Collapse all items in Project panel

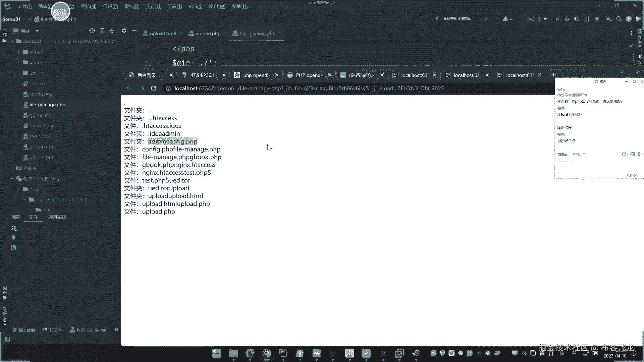pyautogui.click(x=112, y=31)
